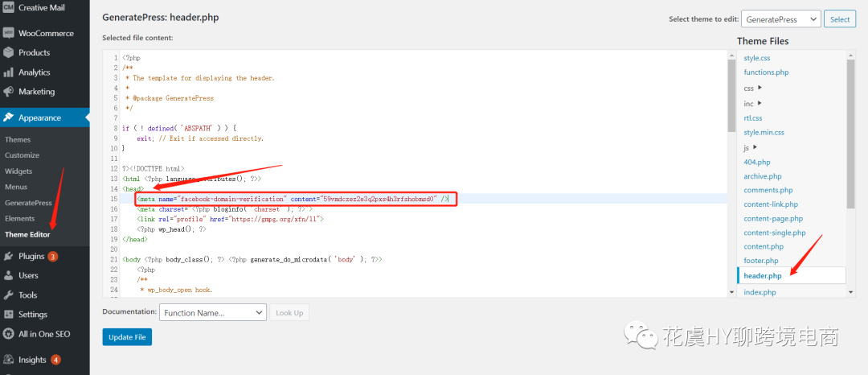Click the Insights notification badge
The image size is (868, 375).
point(56,360)
